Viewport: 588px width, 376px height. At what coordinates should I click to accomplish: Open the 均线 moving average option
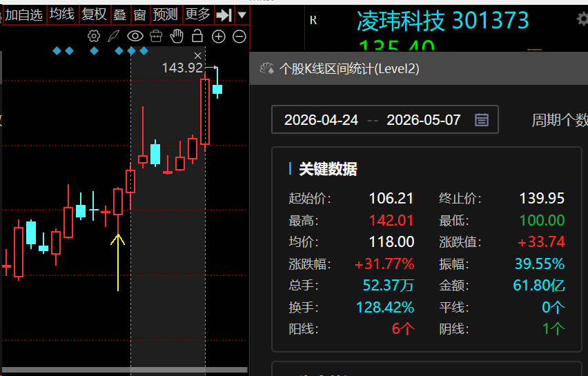point(62,15)
